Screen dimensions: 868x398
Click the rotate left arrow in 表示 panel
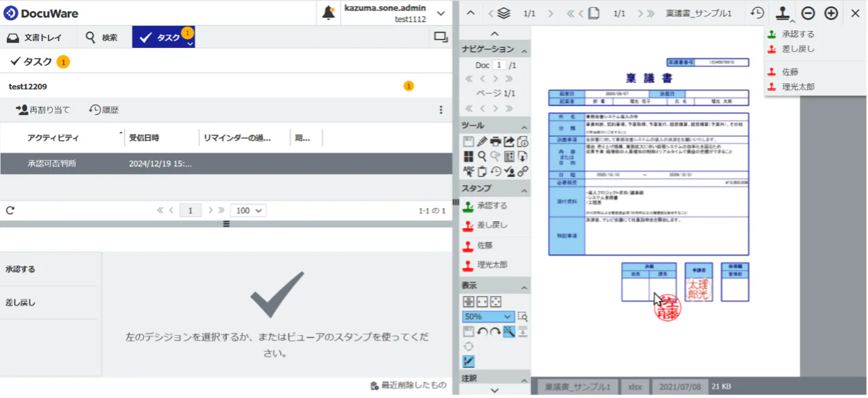click(x=482, y=332)
